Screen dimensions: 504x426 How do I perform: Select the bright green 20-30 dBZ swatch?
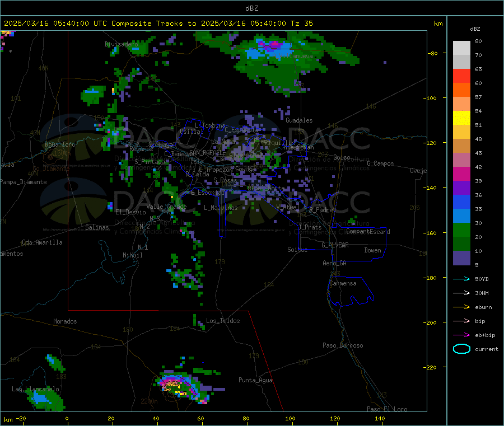461,230
